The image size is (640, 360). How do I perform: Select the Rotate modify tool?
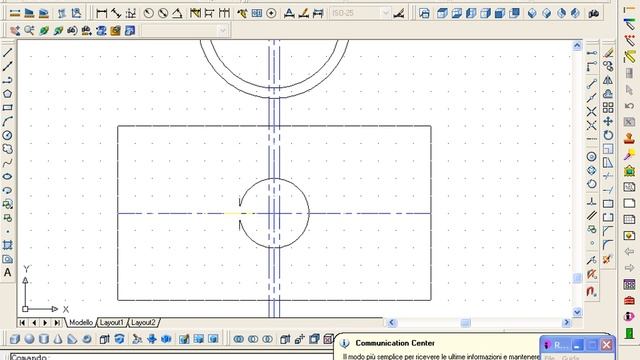click(x=608, y=135)
